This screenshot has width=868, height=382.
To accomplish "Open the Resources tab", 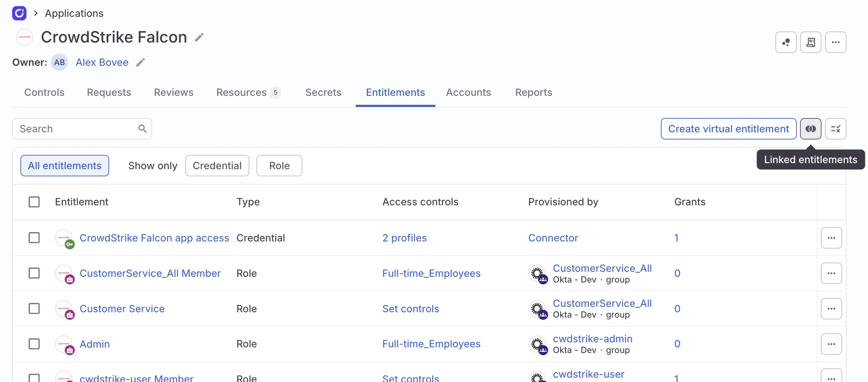I will [242, 92].
